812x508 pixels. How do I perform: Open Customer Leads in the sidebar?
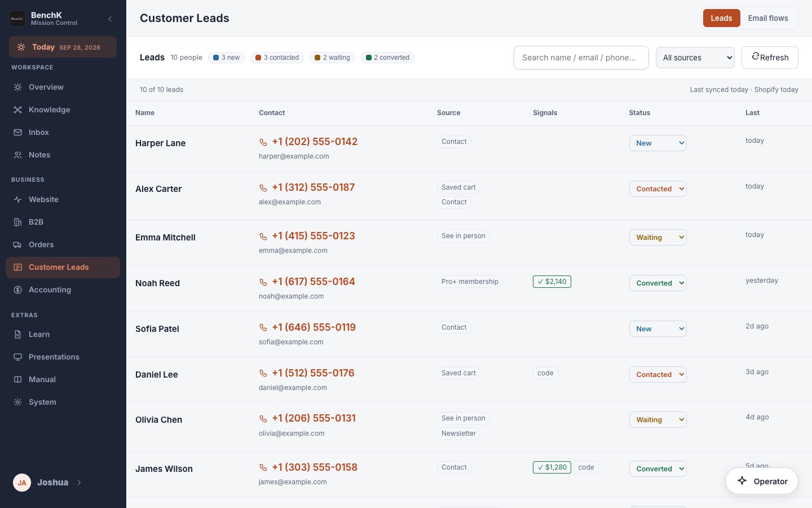(63, 268)
